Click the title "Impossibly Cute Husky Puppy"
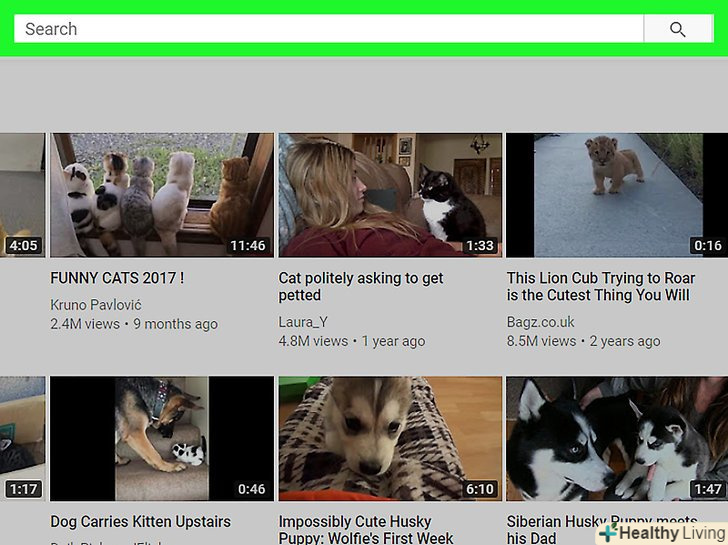 point(366,530)
